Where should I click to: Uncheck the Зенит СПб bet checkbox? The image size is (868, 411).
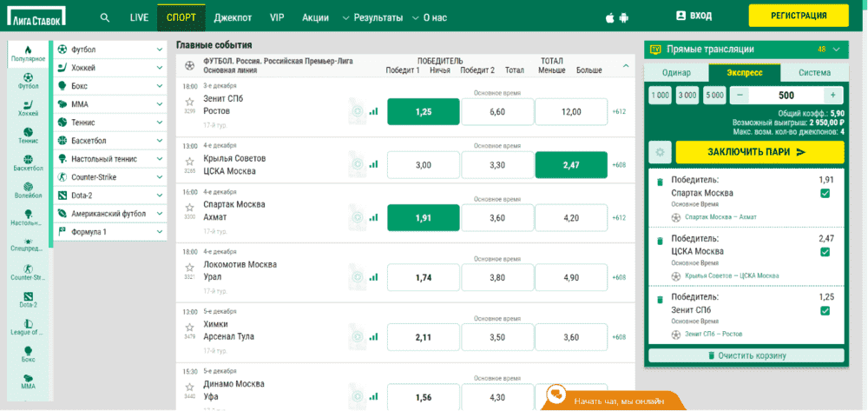tap(825, 311)
